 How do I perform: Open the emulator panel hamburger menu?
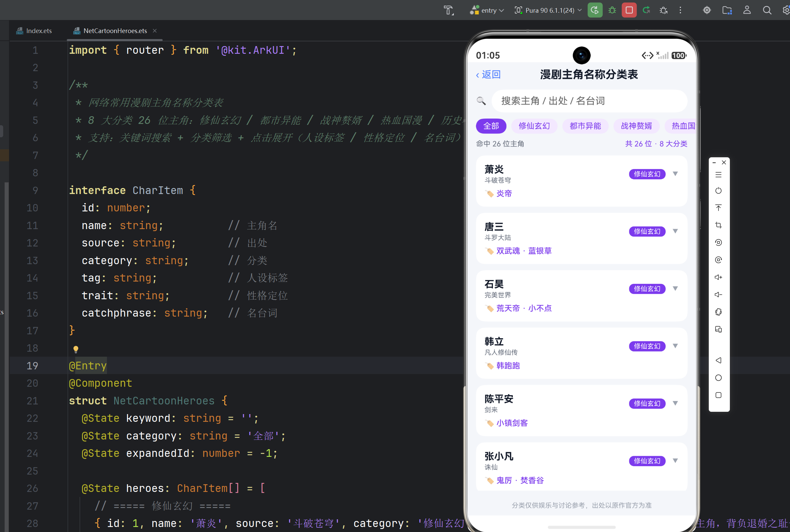coord(718,175)
